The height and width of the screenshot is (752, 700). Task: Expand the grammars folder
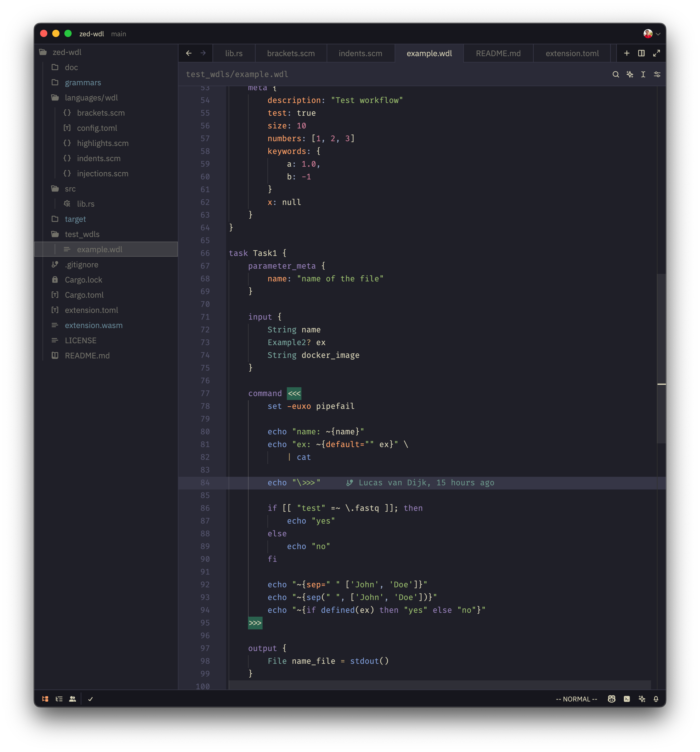coord(106,83)
